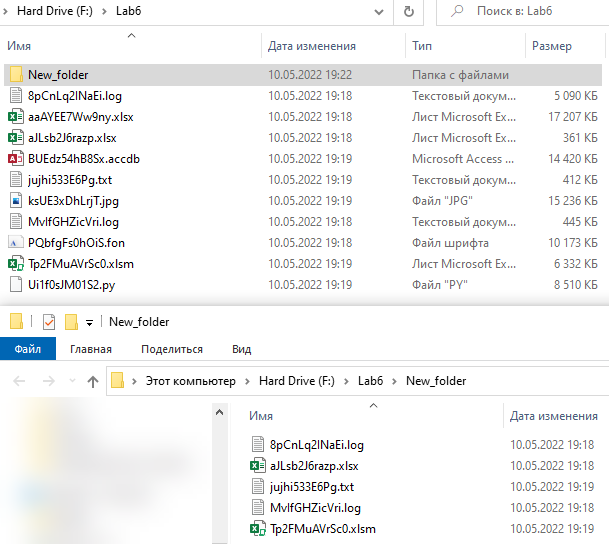609x544 pixels.
Task: Sort New_folder files by 'Дата изменения'
Action: (553, 416)
